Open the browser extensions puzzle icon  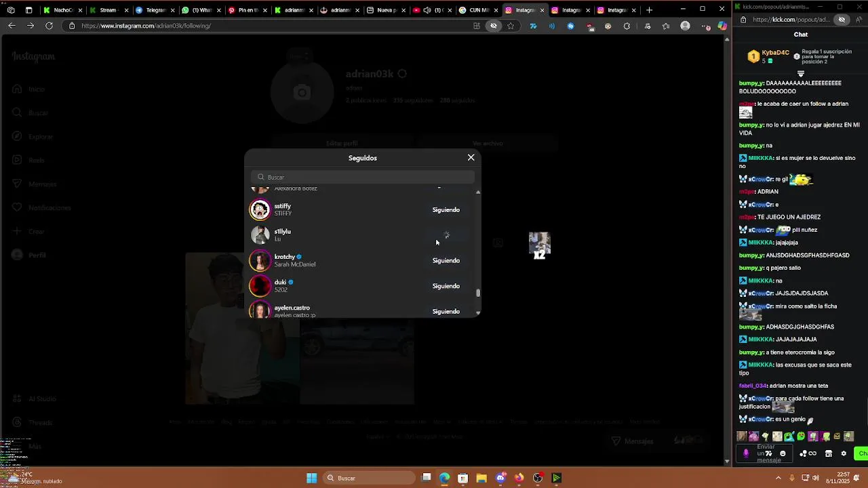tap(627, 26)
